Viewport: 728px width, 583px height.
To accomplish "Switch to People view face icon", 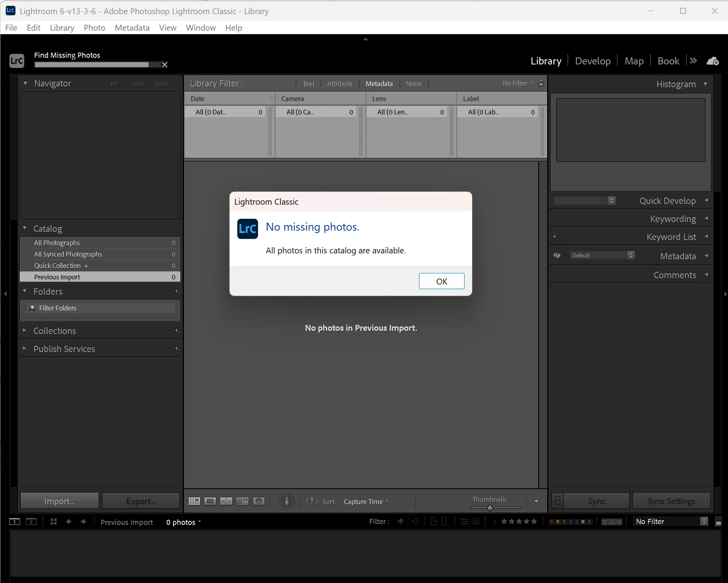I will click(x=259, y=501).
